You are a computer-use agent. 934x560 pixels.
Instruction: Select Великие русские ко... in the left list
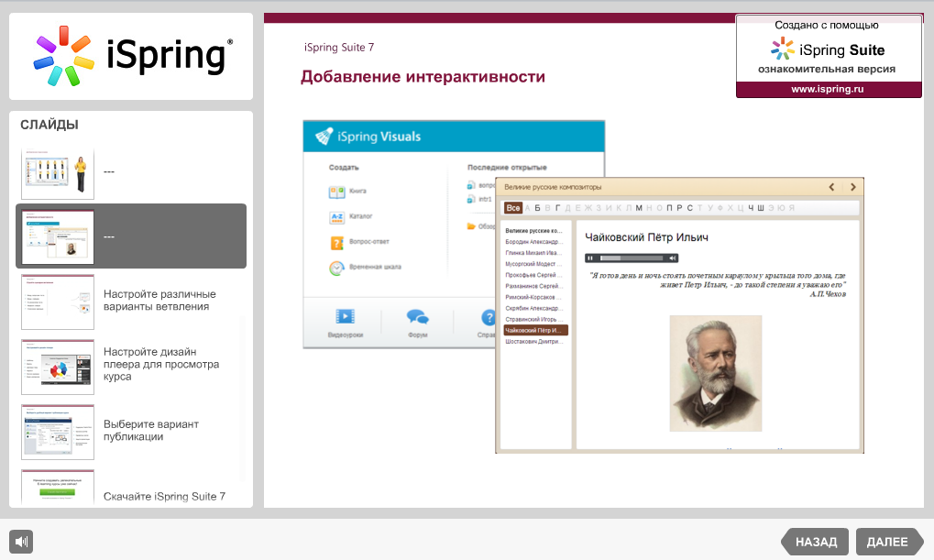click(x=534, y=231)
